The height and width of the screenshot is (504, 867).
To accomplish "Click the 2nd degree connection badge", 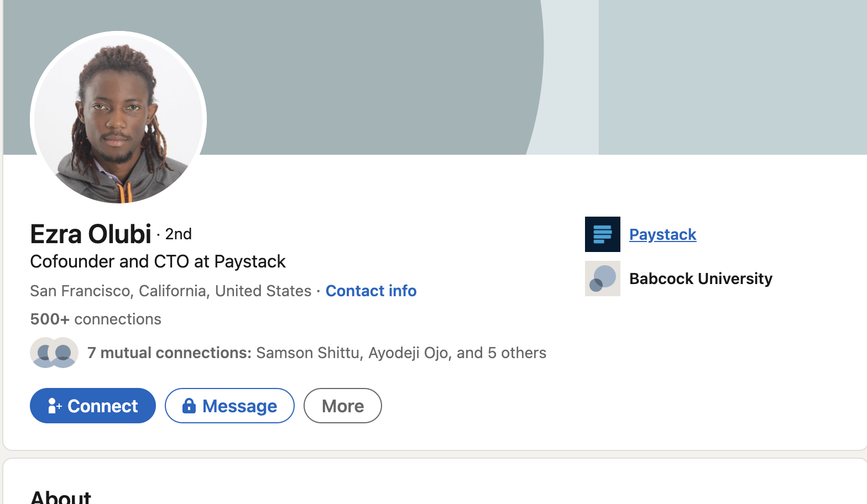I will tap(178, 234).
